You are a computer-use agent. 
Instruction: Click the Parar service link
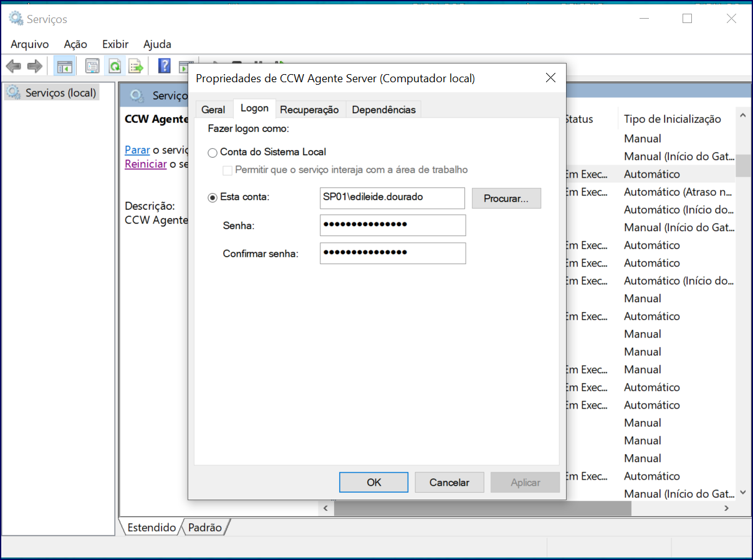137,150
